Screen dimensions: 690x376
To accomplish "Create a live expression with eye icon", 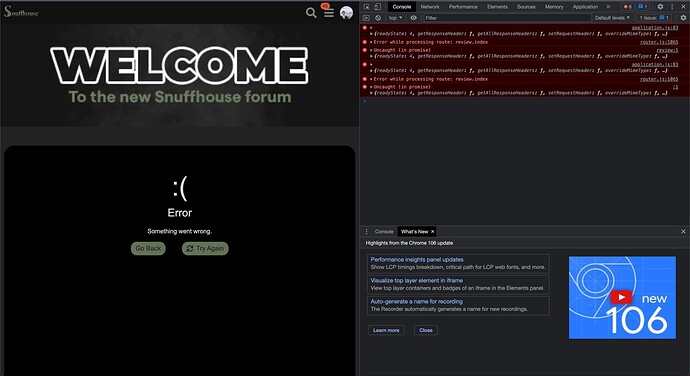I will (x=413, y=18).
